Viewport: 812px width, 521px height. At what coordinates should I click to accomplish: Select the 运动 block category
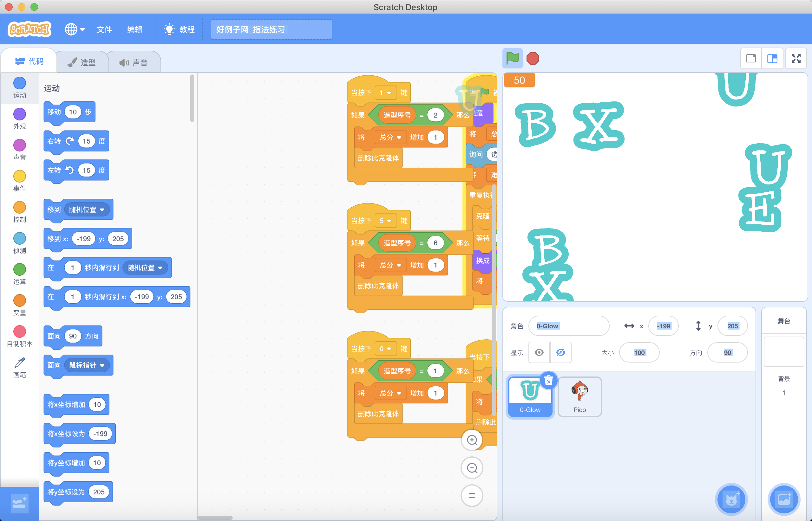pyautogui.click(x=20, y=87)
